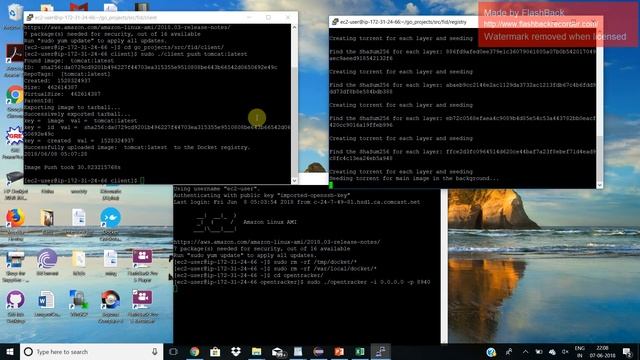The height and width of the screenshot is (360, 640).
Task: Open the clock showing 22:08
Action: 602,351
